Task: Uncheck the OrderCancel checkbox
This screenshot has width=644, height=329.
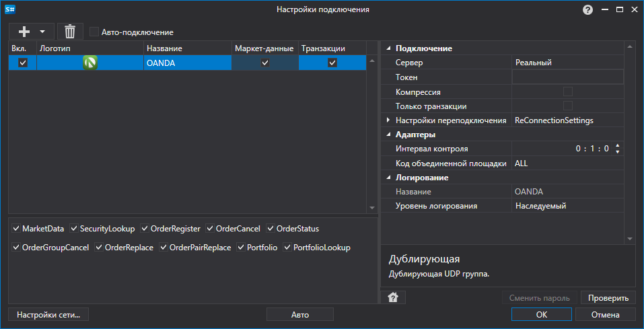Action: click(210, 228)
